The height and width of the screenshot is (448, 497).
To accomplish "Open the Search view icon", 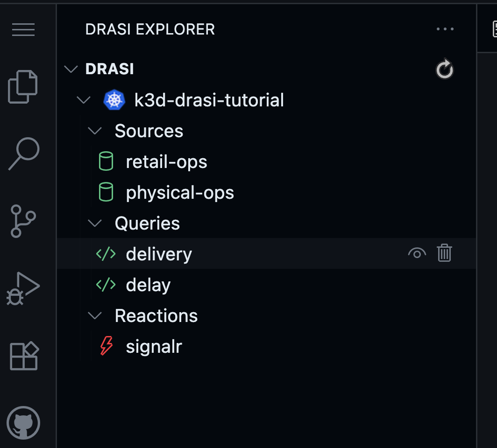I will [23, 154].
